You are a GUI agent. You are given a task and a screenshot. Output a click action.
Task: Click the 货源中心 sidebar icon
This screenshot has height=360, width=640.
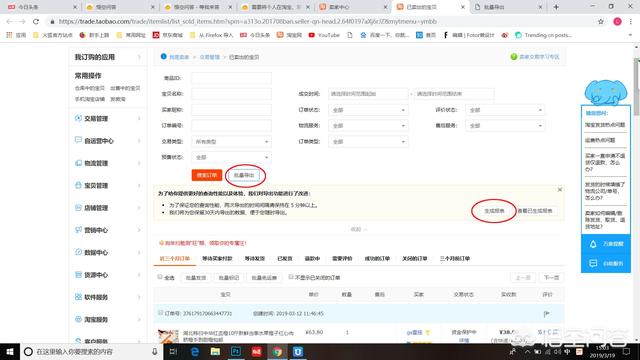78,275
